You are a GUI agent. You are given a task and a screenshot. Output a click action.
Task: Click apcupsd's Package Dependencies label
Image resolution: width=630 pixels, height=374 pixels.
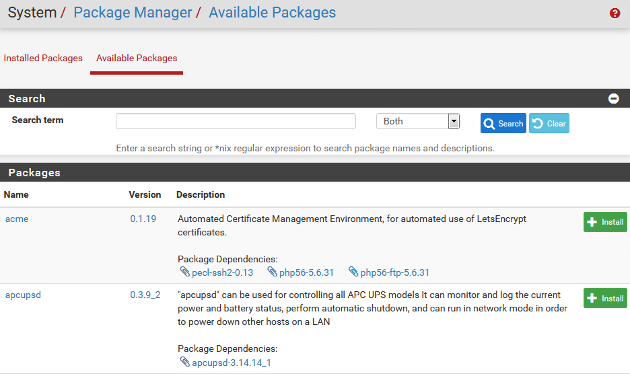coord(227,349)
